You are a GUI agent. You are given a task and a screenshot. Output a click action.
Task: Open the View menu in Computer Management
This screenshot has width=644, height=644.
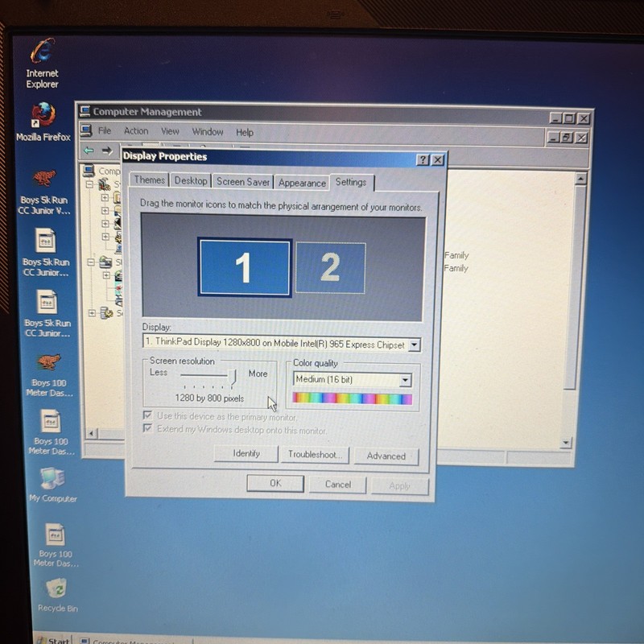click(x=170, y=131)
